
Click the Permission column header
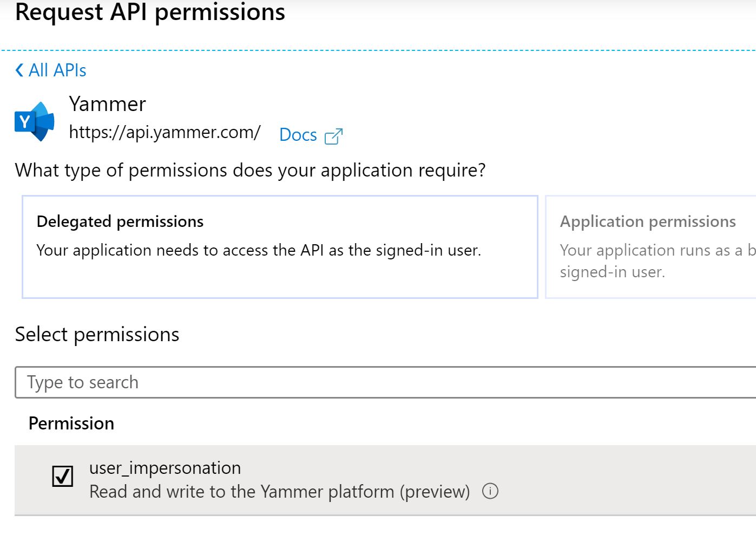click(x=71, y=423)
